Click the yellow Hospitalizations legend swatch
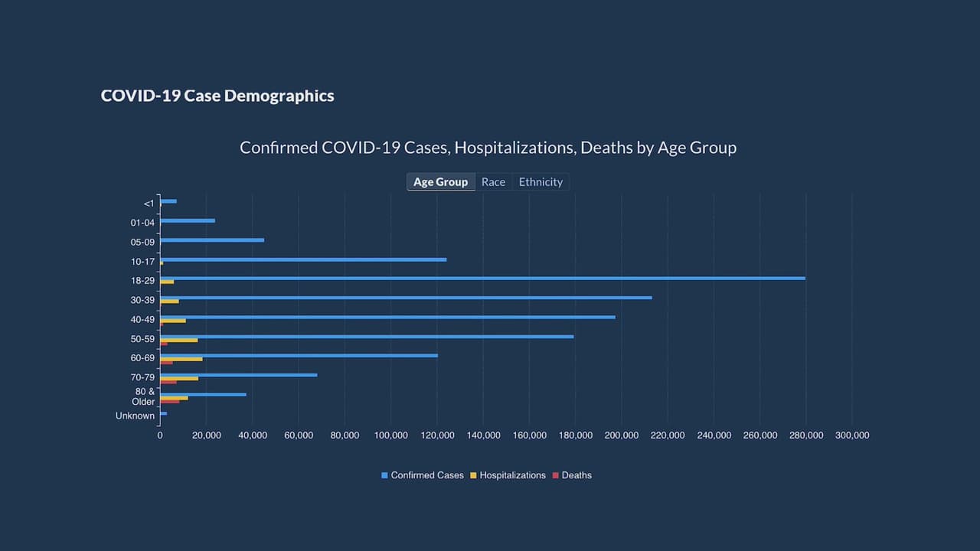The height and width of the screenshot is (551, 980). click(x=473, y=475)
